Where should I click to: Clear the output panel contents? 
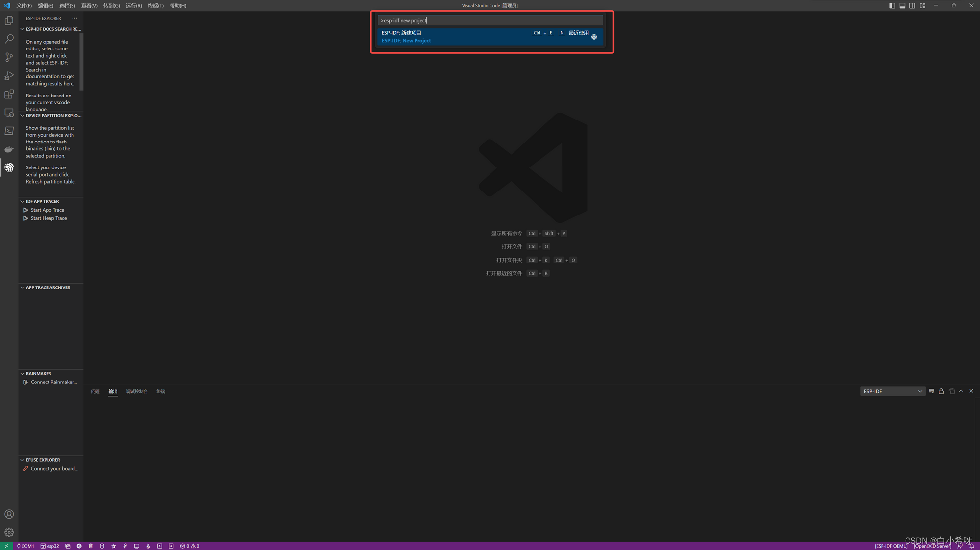coord(931,391)
